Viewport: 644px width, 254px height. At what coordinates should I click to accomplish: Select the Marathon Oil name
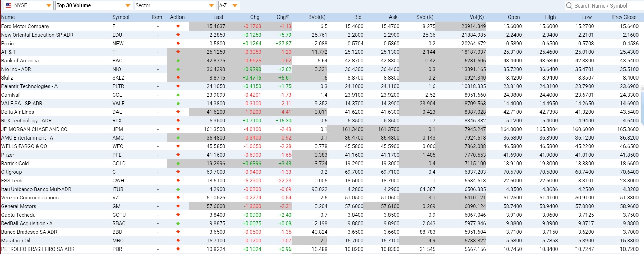point(16,241)
